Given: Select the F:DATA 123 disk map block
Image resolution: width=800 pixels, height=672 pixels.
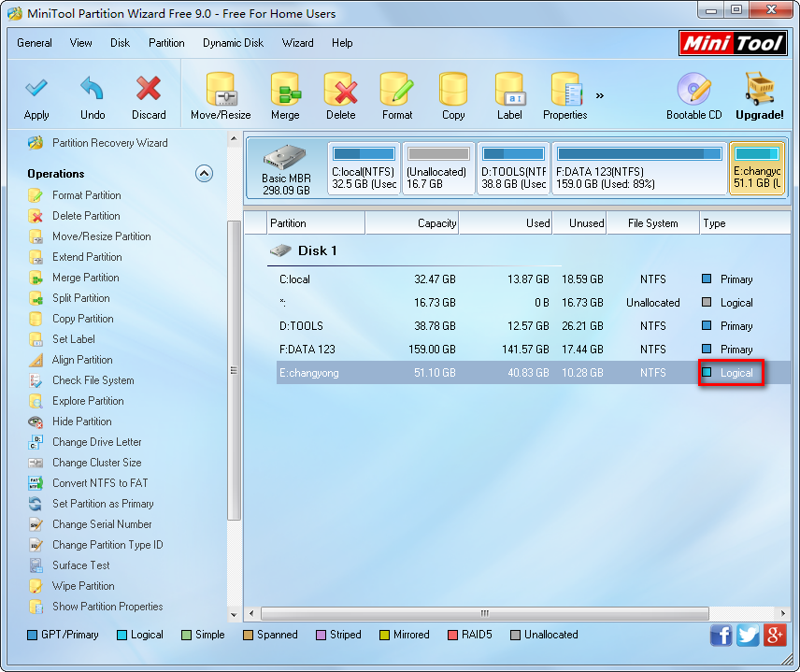Looking at the screenshot, I should [638, 168].
